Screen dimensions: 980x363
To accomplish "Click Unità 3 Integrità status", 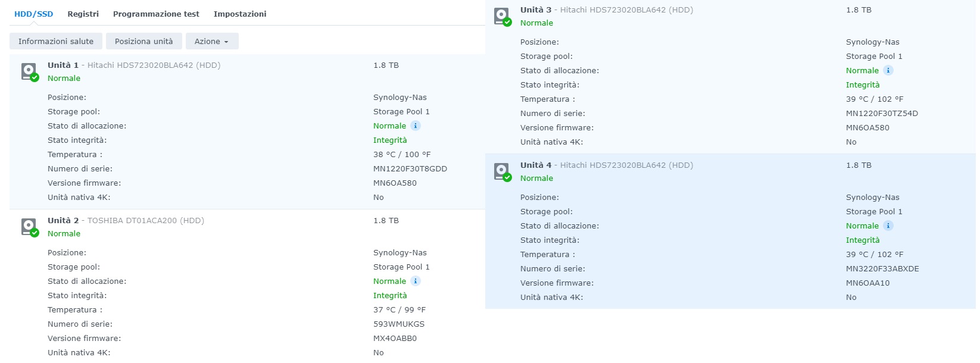I will point(863,85).
